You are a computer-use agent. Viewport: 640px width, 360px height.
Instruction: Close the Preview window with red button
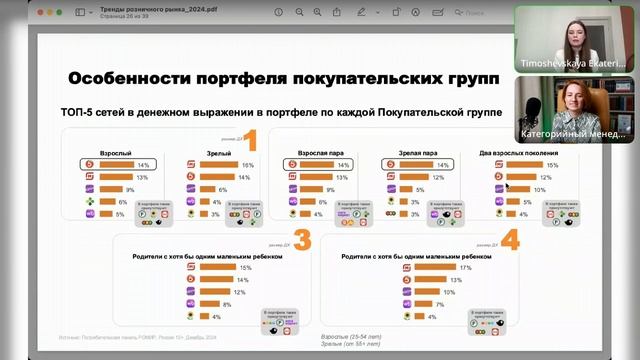coord(40,12)
